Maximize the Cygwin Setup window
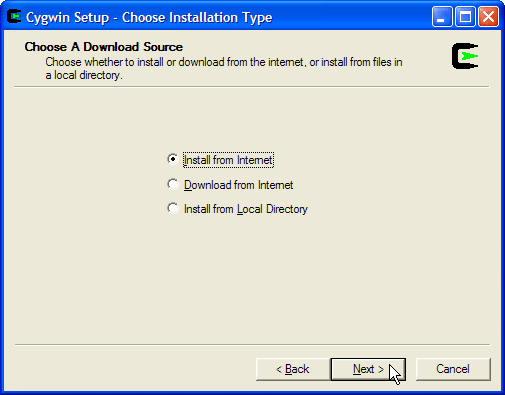 465,16
